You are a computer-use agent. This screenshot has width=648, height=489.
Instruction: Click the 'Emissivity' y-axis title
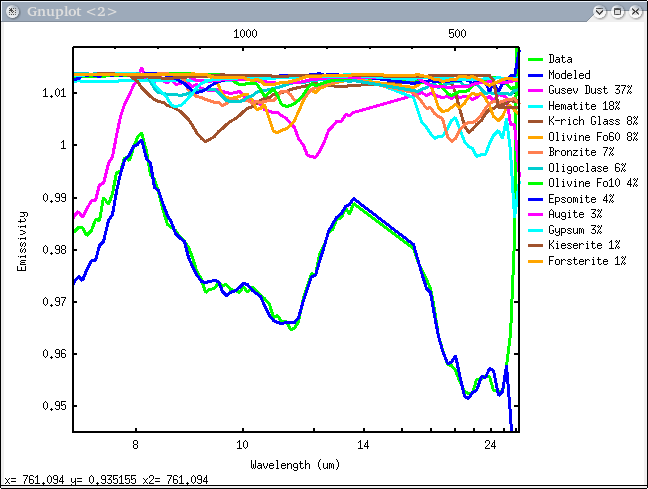22,241
